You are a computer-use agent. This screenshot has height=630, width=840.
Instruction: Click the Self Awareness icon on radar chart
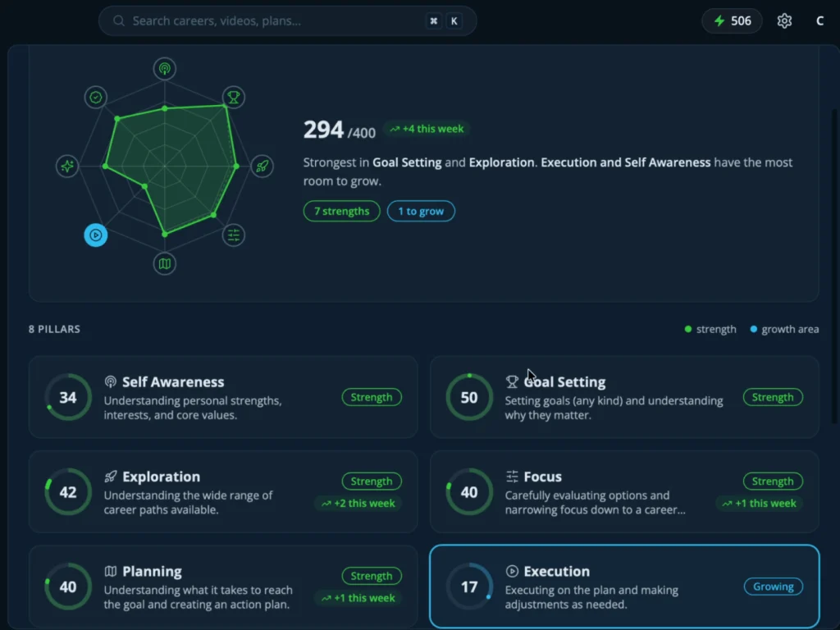pos(164,69)
